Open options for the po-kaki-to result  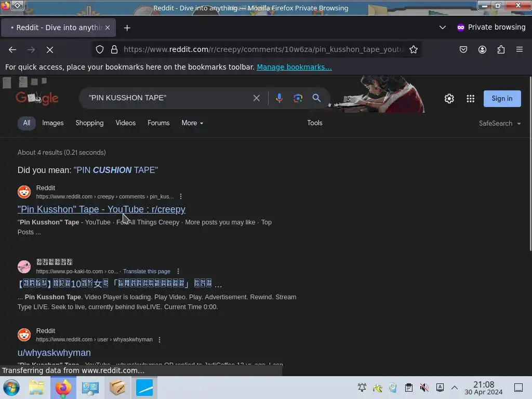(178, 271)
